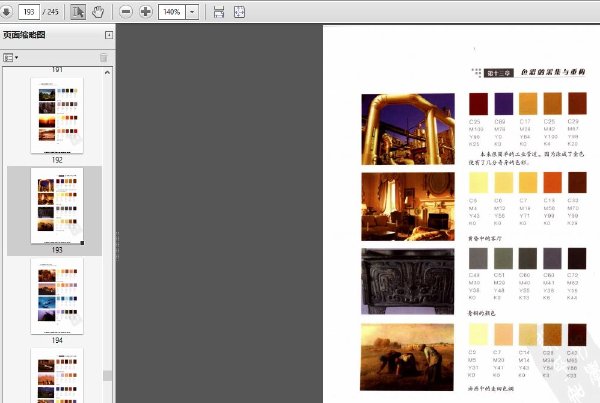This screenshot has width=600, height=403.
Task: Click the pale yellow swatch in second row
Action: point(478,182)
